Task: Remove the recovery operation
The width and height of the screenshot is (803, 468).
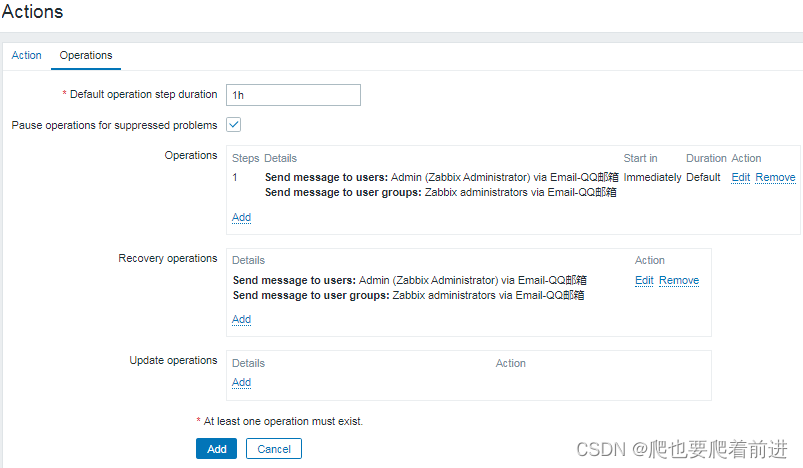Action: click(x=679, y=280)
